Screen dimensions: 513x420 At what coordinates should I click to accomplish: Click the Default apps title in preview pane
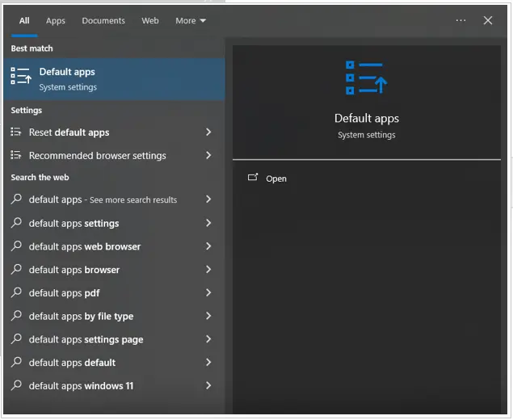tap(367, 119)
